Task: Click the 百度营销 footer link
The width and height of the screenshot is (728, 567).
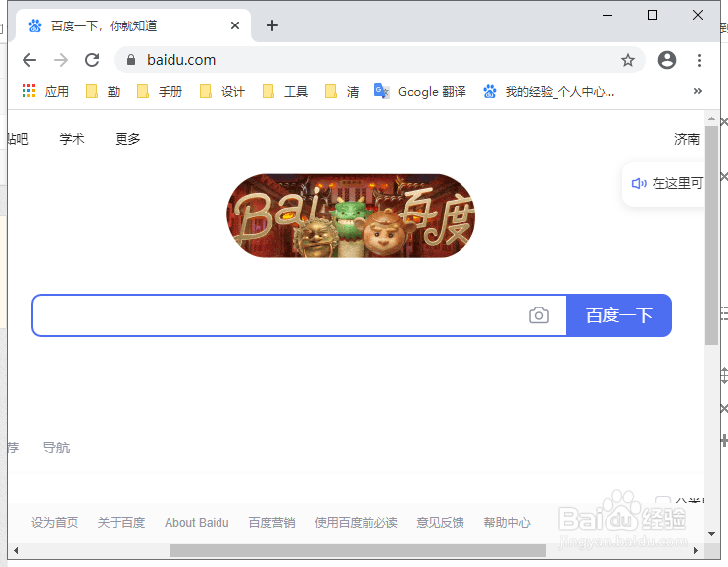Action: (271, 523)
